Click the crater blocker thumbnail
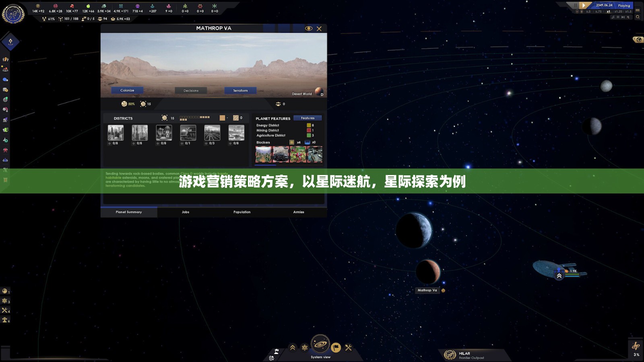644x362 pixels. (x=281, y=154)
